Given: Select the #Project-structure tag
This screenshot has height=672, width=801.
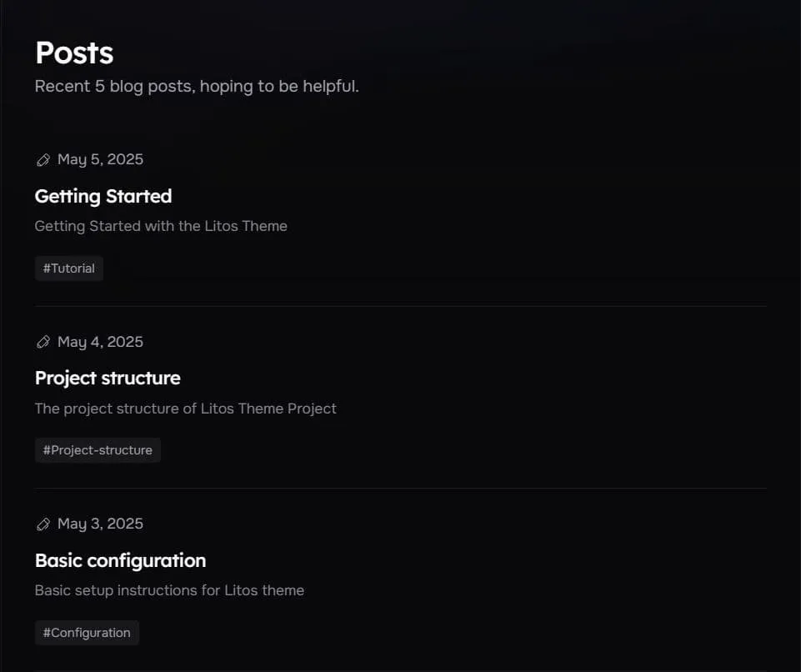Looking at the screenshot, I should (x=98, y=450).
